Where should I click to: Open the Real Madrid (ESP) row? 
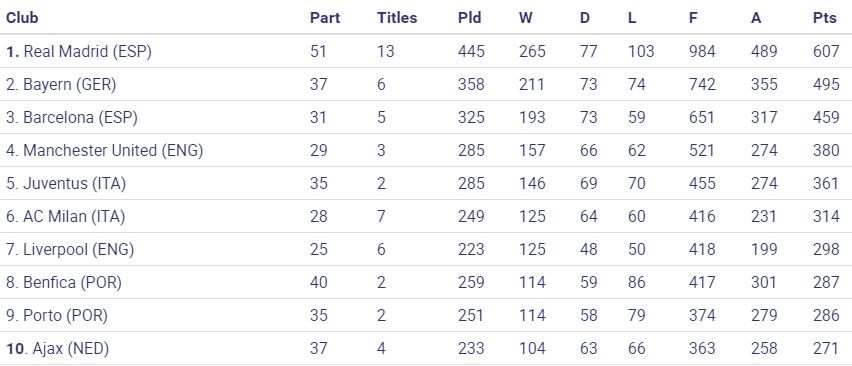pyautogui.click(x=426, y=52)
